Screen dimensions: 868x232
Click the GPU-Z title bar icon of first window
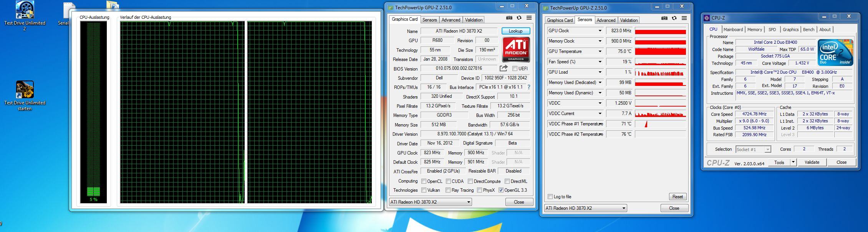pyautogui.click(x=391, y=7)
